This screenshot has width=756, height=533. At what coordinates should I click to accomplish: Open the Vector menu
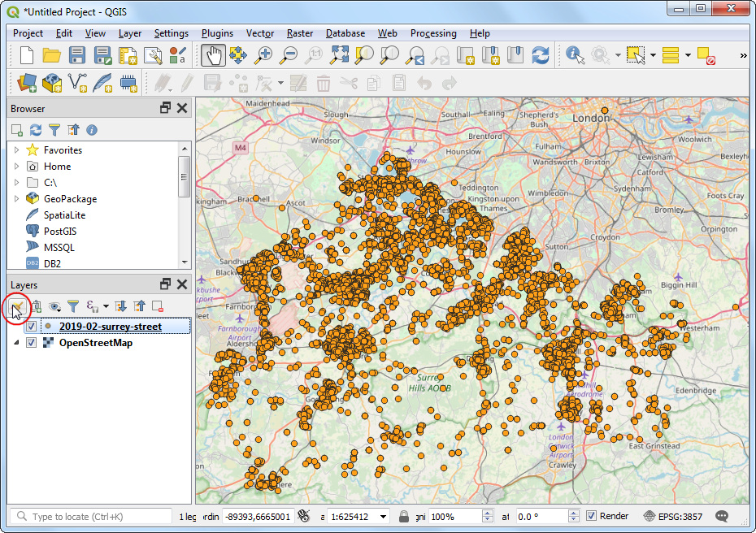259,33
